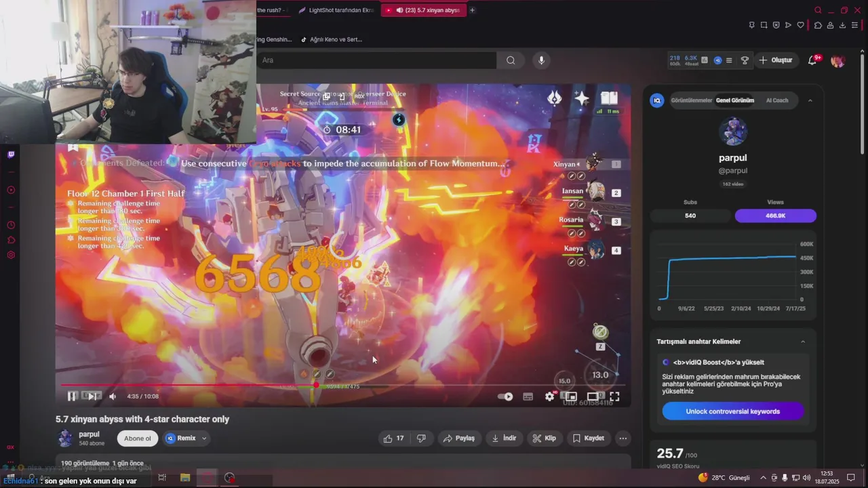The image size is (868, 488).
Task: Open AI Coach tab in vidIQ panel
Action: [x=777, y=100]
